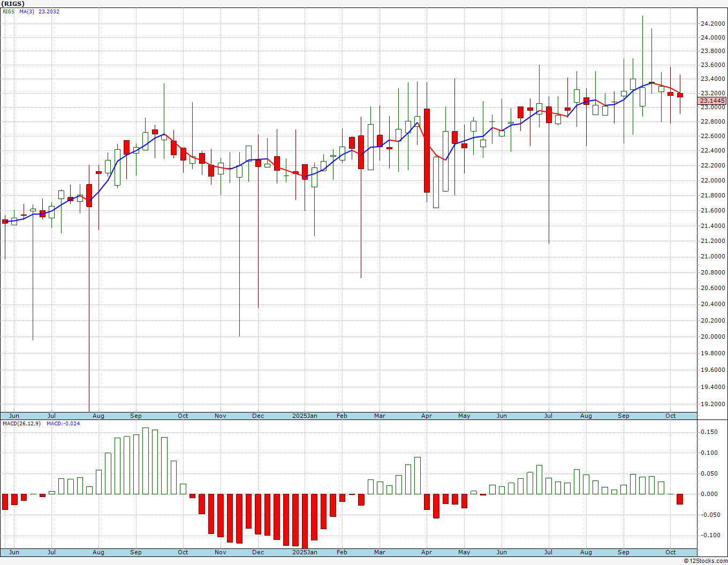Click the green "RIGS" legend label

click(x=9, y=11)
